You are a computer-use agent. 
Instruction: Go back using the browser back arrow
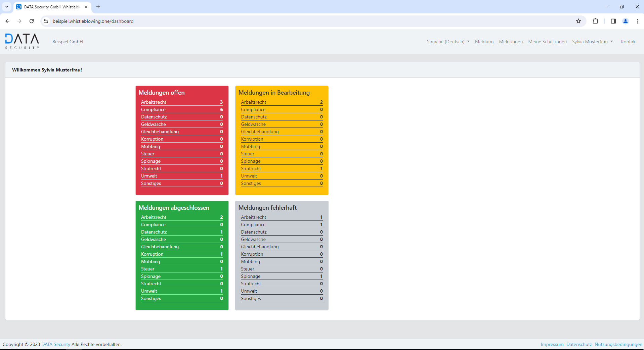pyautogui.click(x=7, y=21)
